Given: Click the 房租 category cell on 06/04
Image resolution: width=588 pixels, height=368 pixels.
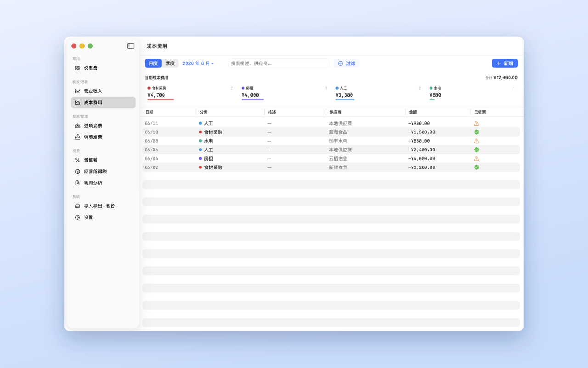Looking at the screenshot, I should (206, 158).
